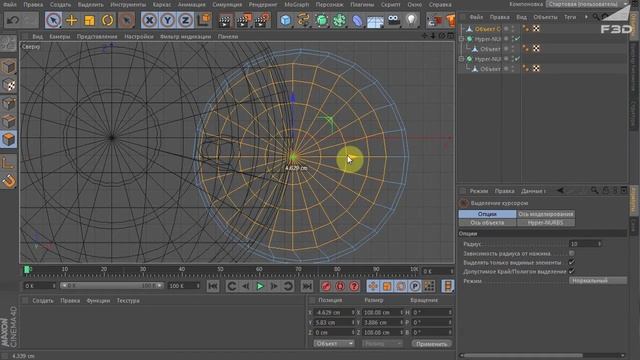Click the bottom horizontal scrollbar right panel
The width and height of the screenshot is (640, 360).
point(523,356)
